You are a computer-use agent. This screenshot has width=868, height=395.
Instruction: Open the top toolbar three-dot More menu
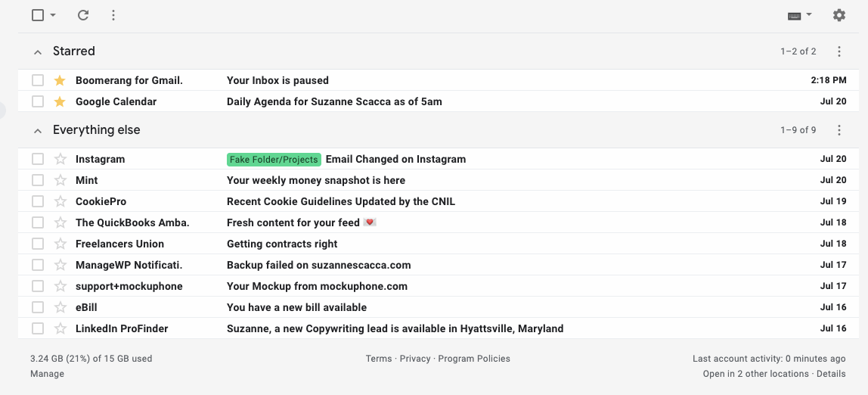113,15
